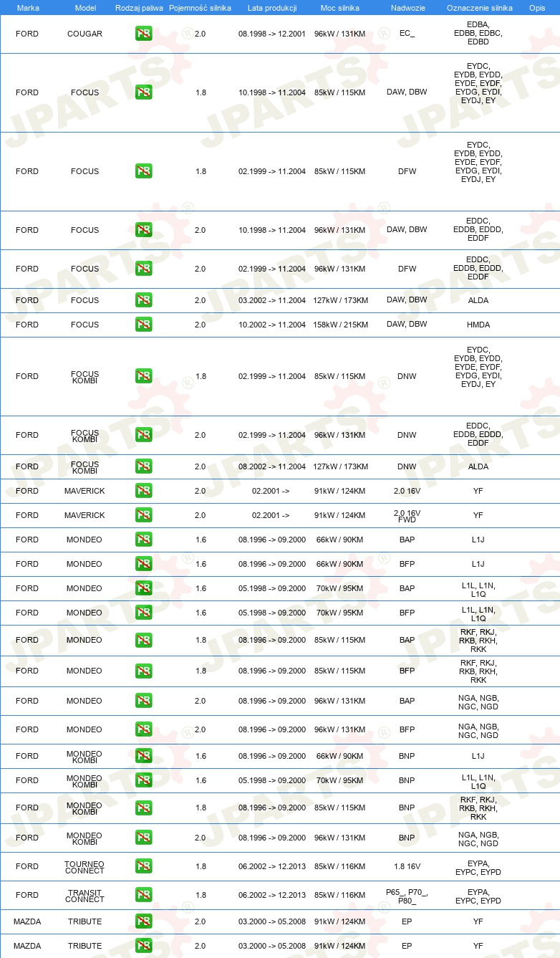Select 127kW / 173KM in FOCUS KOMBI row
Screen dimensions: 560x958
[339, 466]
